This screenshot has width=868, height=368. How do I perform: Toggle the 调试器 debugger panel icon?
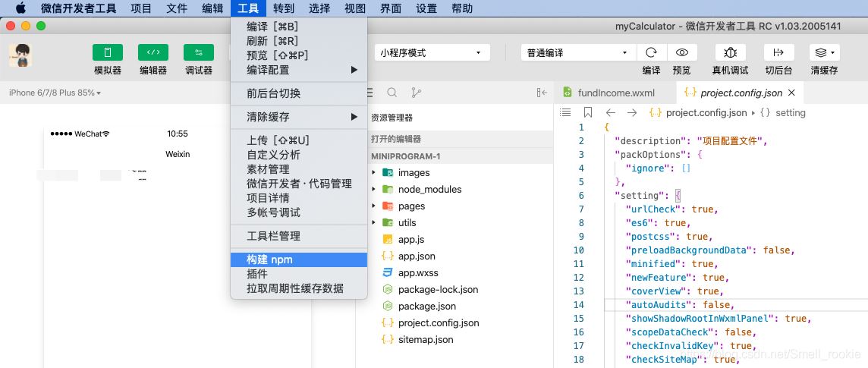pyautogui.click(x=199, y=52)
